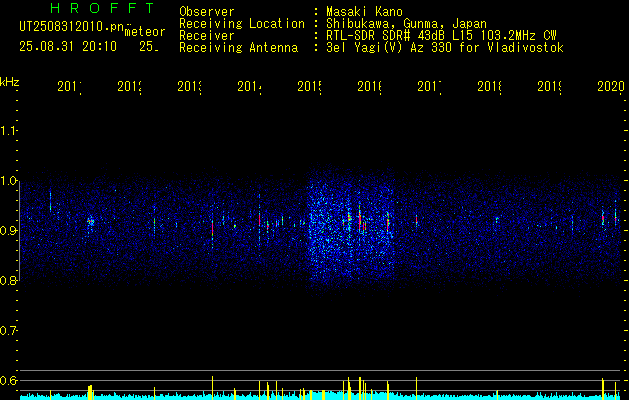The image size is (629, 400).
Task: Select Shibukawa, Gunma, Japan text
Action: (406, 24)
